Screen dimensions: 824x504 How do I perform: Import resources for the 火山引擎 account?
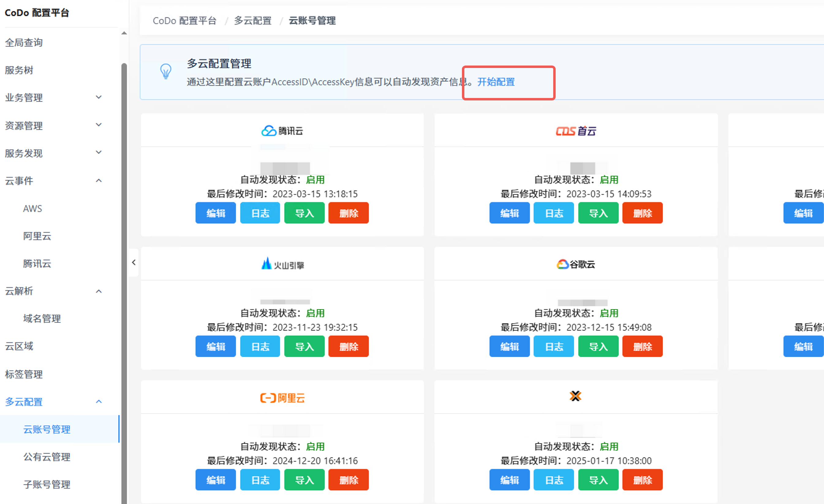click(x=304, y=346)
